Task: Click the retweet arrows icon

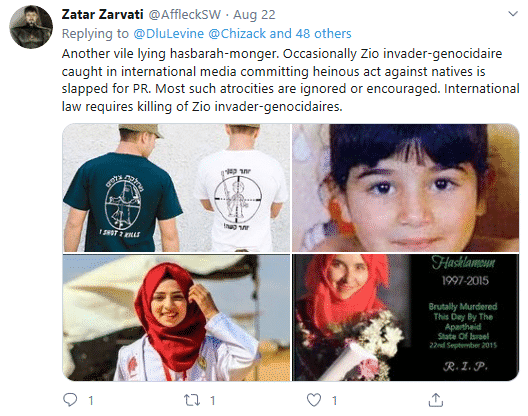Action: [192, 400]
